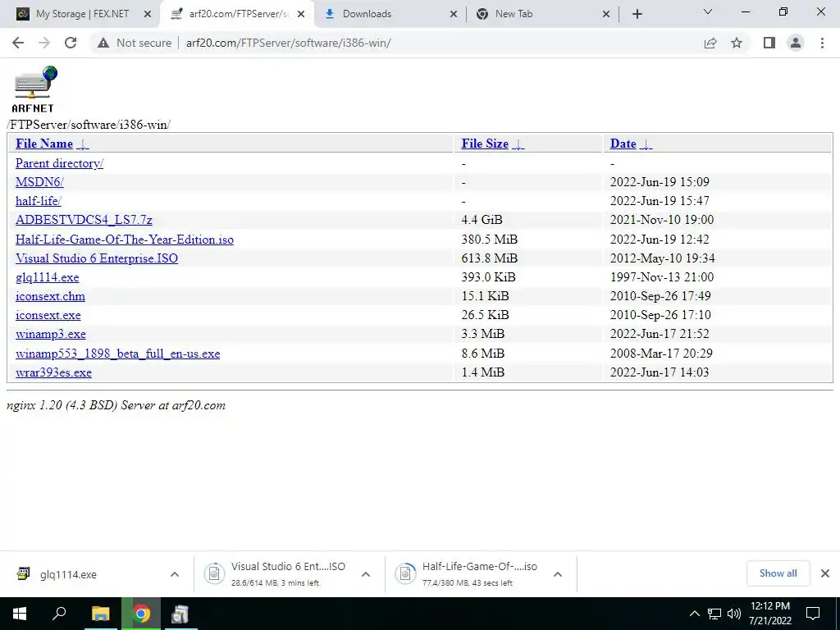Open the Windows Start menu
Viewport: 840px width, 630px height.
click(x=20, y=614)
